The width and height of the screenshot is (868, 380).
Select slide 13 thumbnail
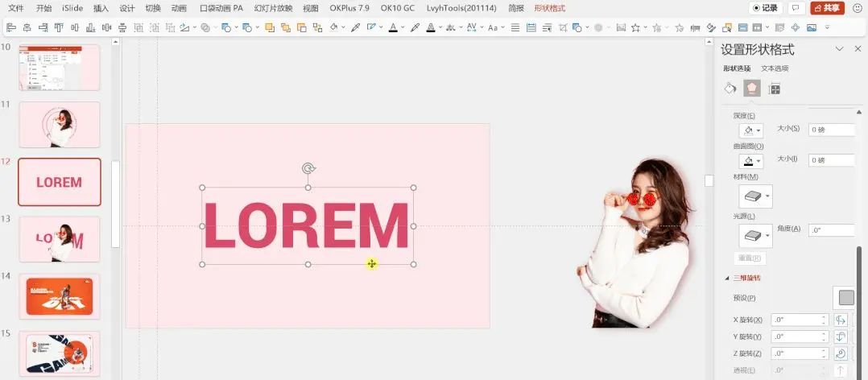click(x=60, y=239)
